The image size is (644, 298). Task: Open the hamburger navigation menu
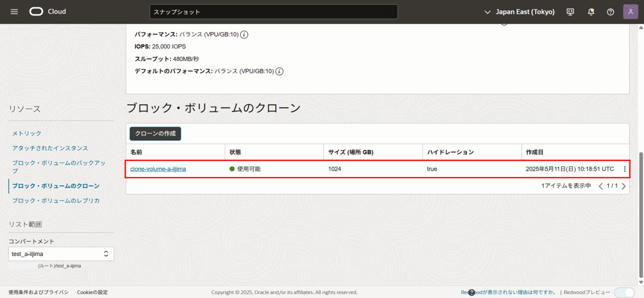coord(14,12)
